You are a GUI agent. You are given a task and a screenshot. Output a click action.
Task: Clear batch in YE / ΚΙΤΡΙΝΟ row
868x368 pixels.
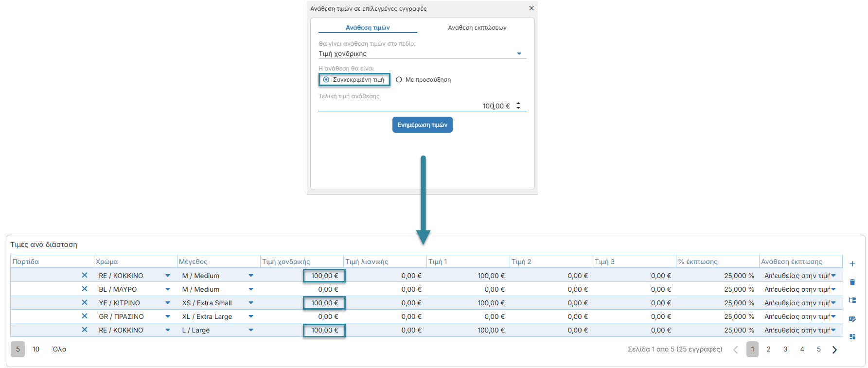[x=84, y=302]
